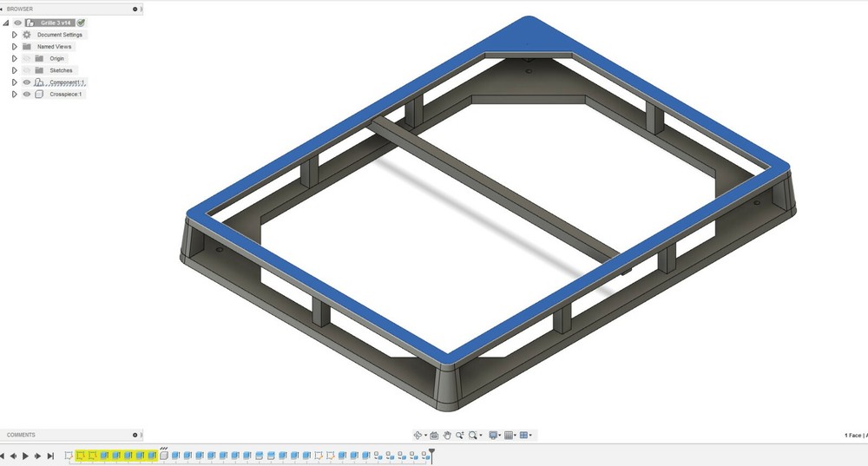Click the Document Settings gear icon

[27, 35]
